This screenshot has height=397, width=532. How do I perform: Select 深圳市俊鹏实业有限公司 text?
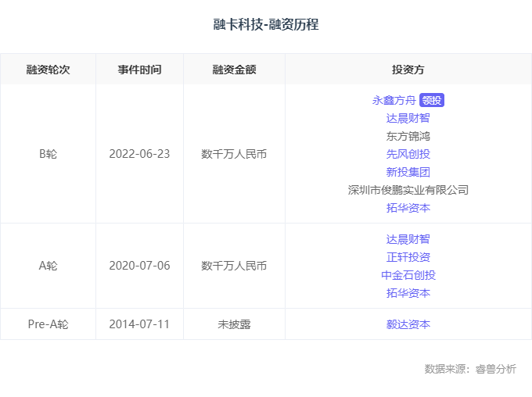click(408, 190)
